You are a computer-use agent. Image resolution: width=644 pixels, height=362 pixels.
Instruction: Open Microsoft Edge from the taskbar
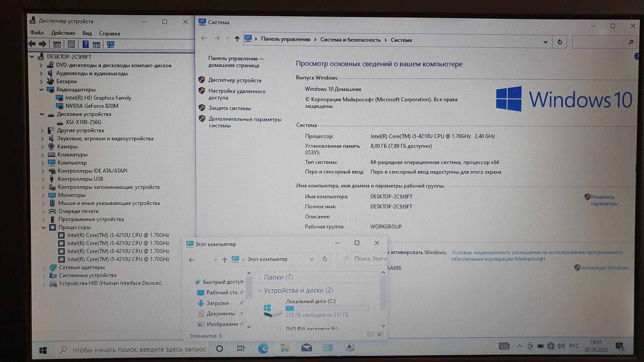[x=263, y=348]
